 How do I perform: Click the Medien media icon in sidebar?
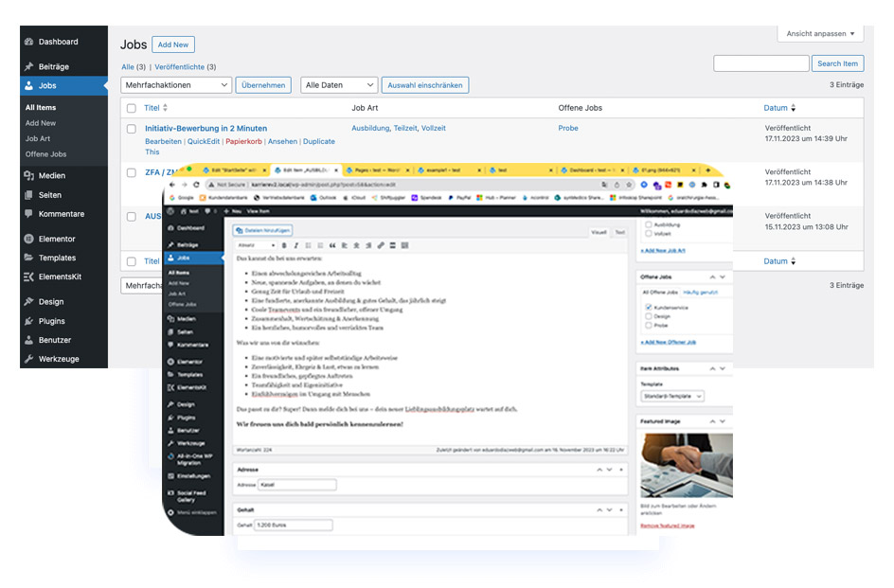coord(29,175)
